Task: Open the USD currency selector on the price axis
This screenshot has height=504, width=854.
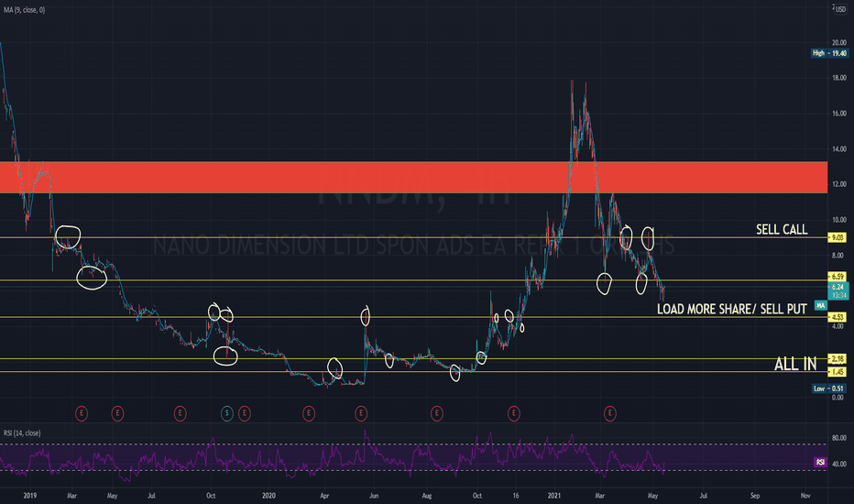Action: [841, 9]
